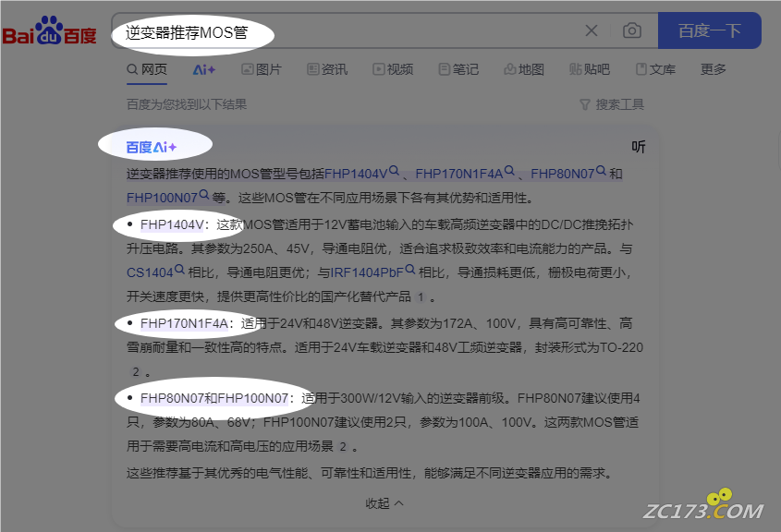The image size is (781, 532).
Task: Open the CS1404 search link
Action: click(150, 272)
